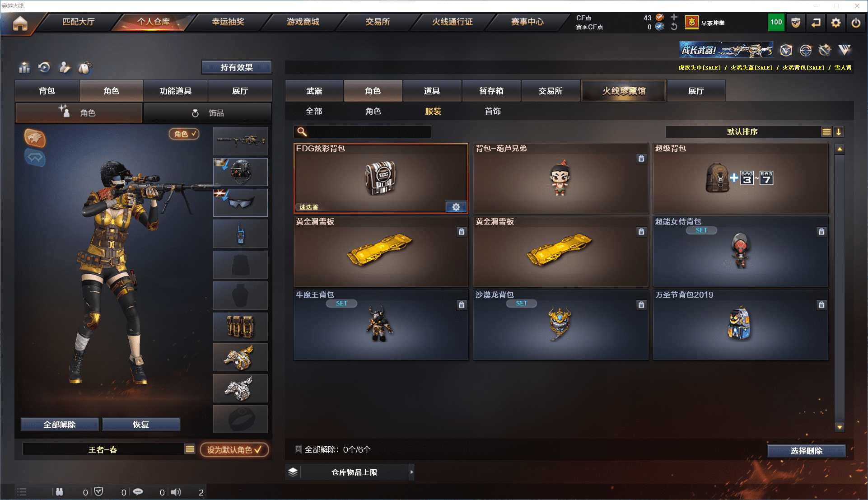The width and height of the screenshot is (868, 500).
Task: Toggle the 角色 checkmark above character preview
Action: click(x=184, y=134)
